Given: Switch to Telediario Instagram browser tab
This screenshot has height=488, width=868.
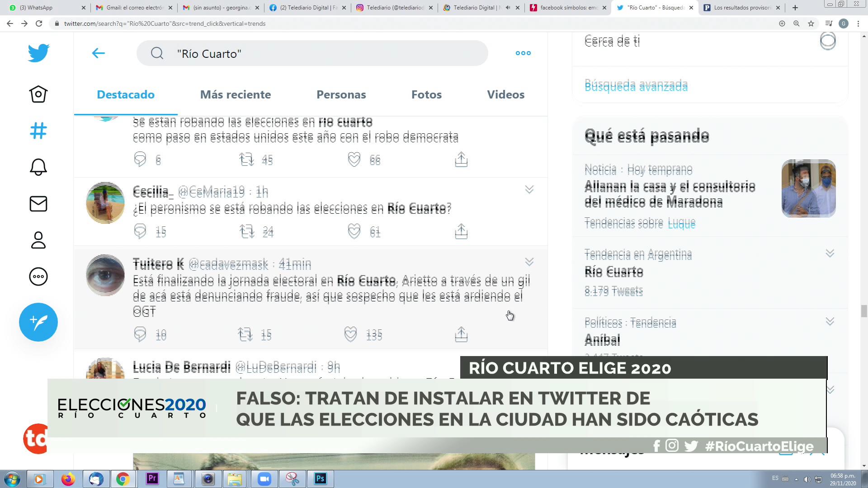Looking at the screenshot, I should [394, 8].
